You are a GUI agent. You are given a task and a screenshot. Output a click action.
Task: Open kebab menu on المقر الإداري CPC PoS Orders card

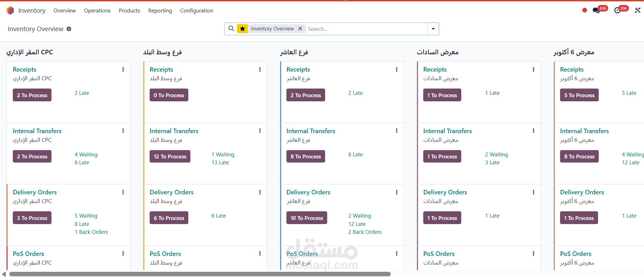coord(123,253)
